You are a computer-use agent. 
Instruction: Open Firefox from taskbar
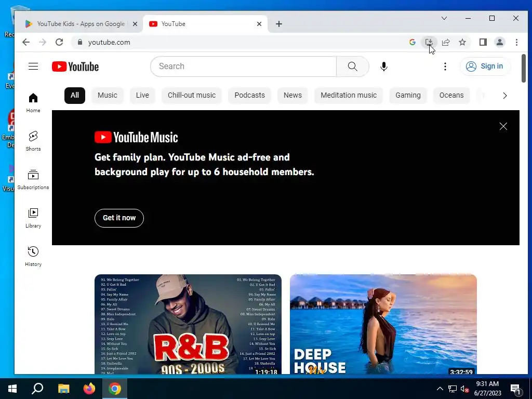coord(89,389)
